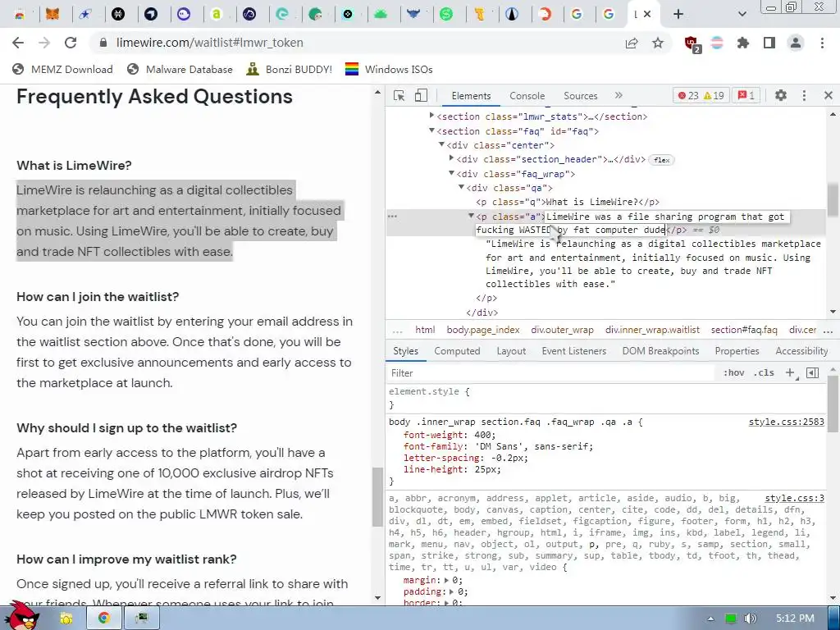840x630 pixels.
Task: Switch to the green letter 'a' tab
Action: [217, 15]
